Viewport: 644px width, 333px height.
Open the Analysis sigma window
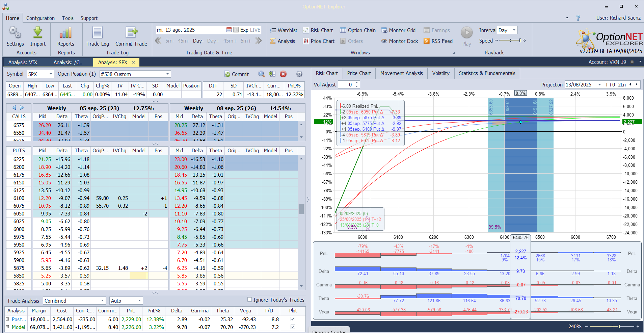tap(283, 41)
